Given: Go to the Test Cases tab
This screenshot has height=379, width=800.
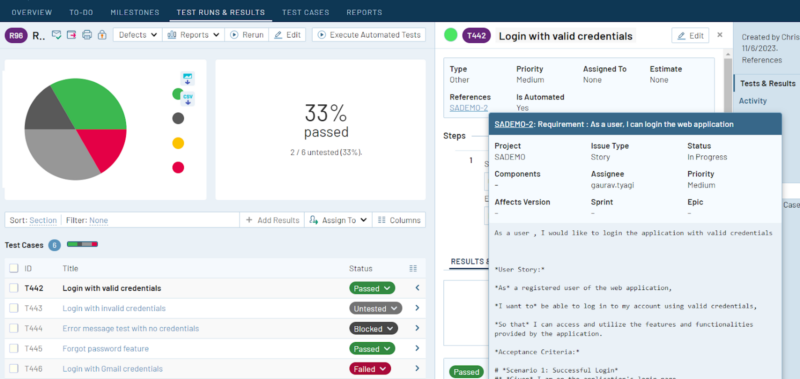Looking at the screenshot, I should click(x=306, y=12).
